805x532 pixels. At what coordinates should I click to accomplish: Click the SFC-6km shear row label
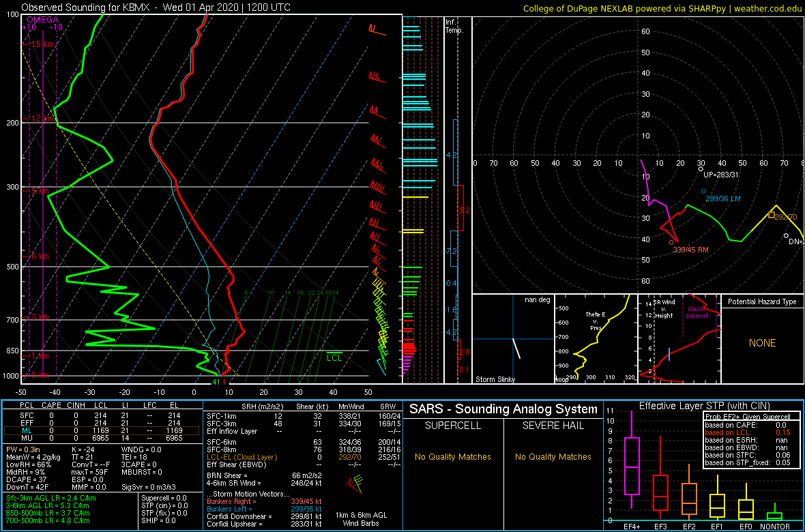click(x=221, y=441)
